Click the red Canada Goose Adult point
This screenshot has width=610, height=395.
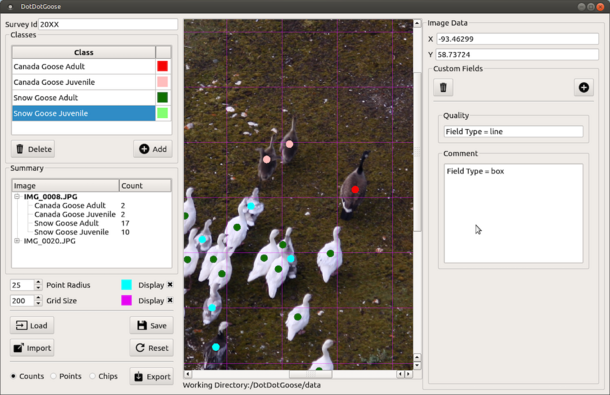[x=355, y=190]
